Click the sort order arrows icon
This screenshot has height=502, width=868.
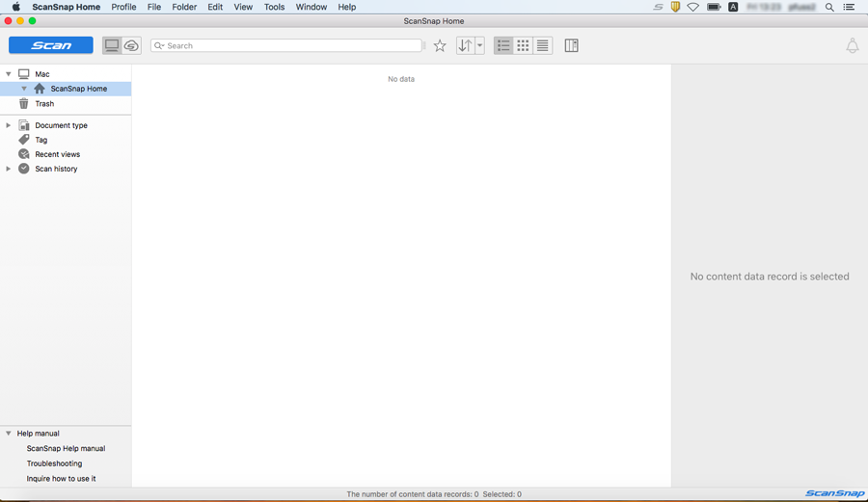click(x=466, y=45)
